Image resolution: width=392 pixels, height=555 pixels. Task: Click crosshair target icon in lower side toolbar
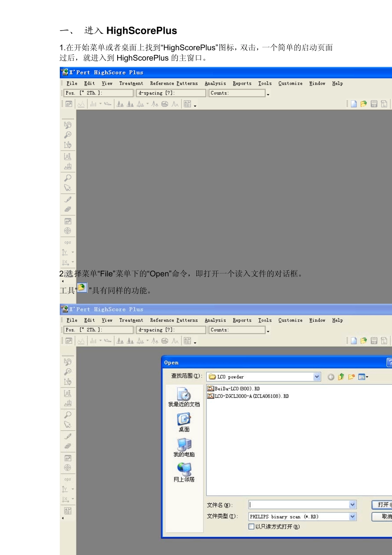coord(68,468)
